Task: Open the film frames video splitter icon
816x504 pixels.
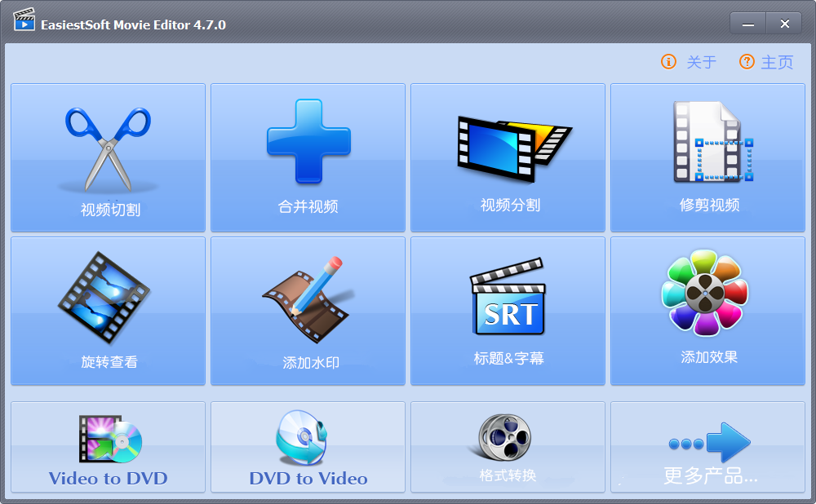Action: pyautogui.click(x=514, y=149)
